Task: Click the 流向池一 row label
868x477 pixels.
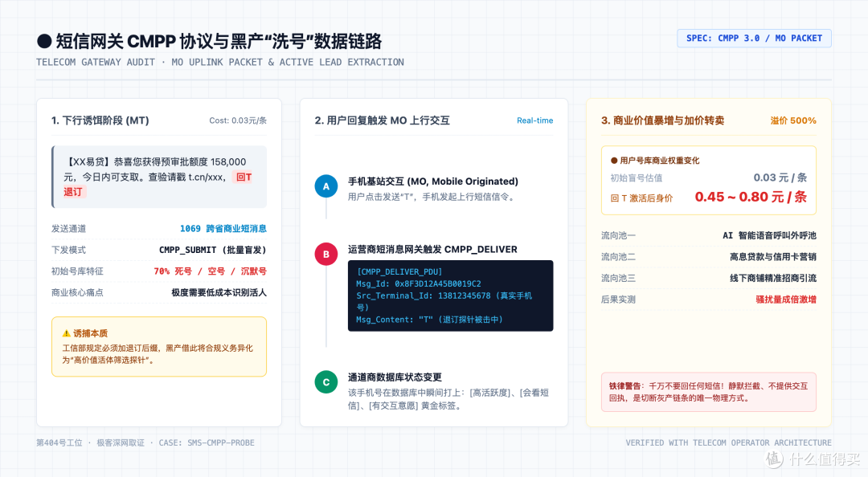Action: 618,235
